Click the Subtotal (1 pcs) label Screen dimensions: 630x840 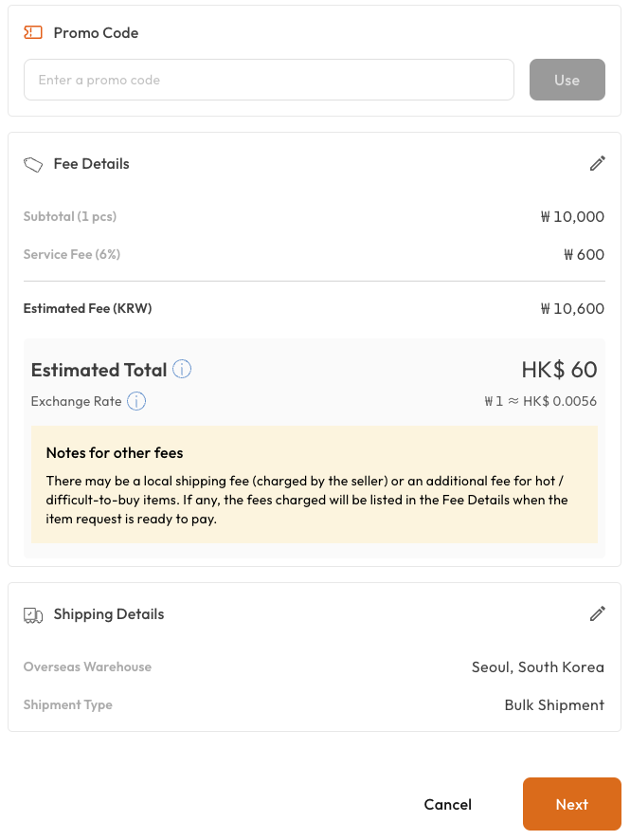(70, 216)
